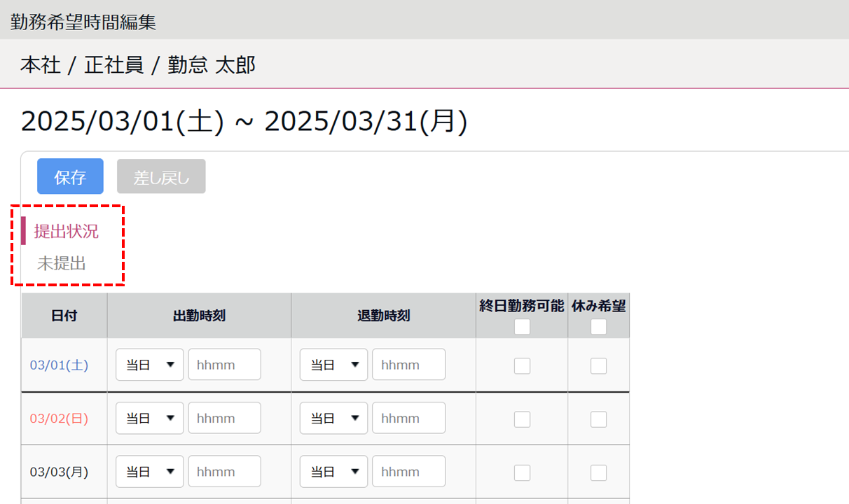This screenshot has height=504, width=849.
Task: Tick 終日勤務可能 for 03/03(月)
Action: click(x=522, y=472)
